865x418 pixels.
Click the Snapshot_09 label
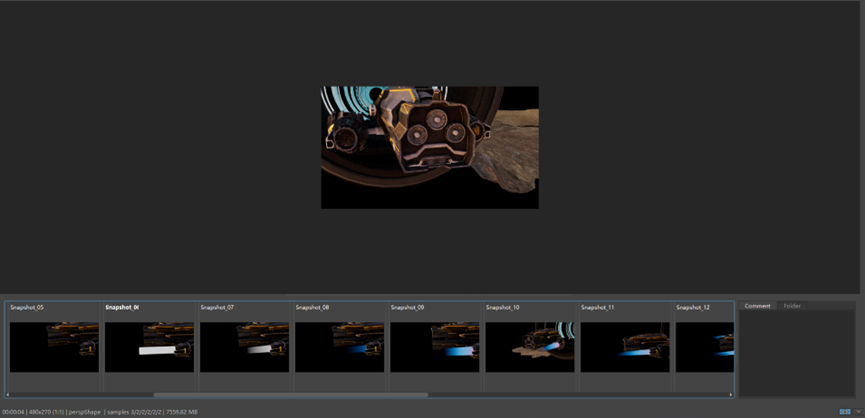click(408, 307)
